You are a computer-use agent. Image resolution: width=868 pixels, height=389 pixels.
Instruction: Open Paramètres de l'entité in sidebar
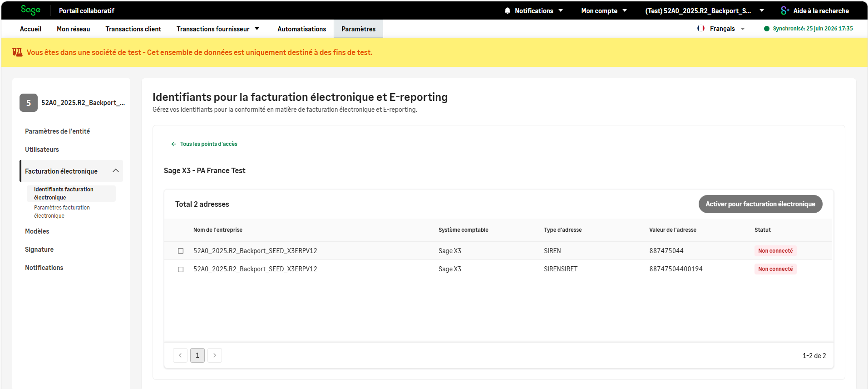[57, 131]
